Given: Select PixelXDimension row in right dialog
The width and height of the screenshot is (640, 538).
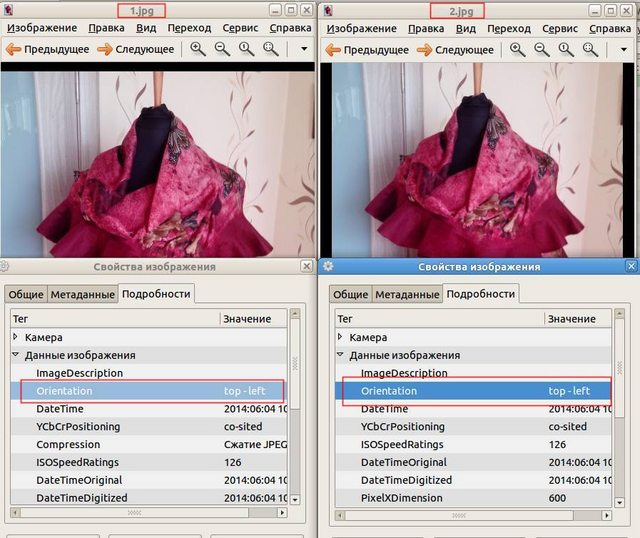Looking at the screenshot, I should 473,498.
